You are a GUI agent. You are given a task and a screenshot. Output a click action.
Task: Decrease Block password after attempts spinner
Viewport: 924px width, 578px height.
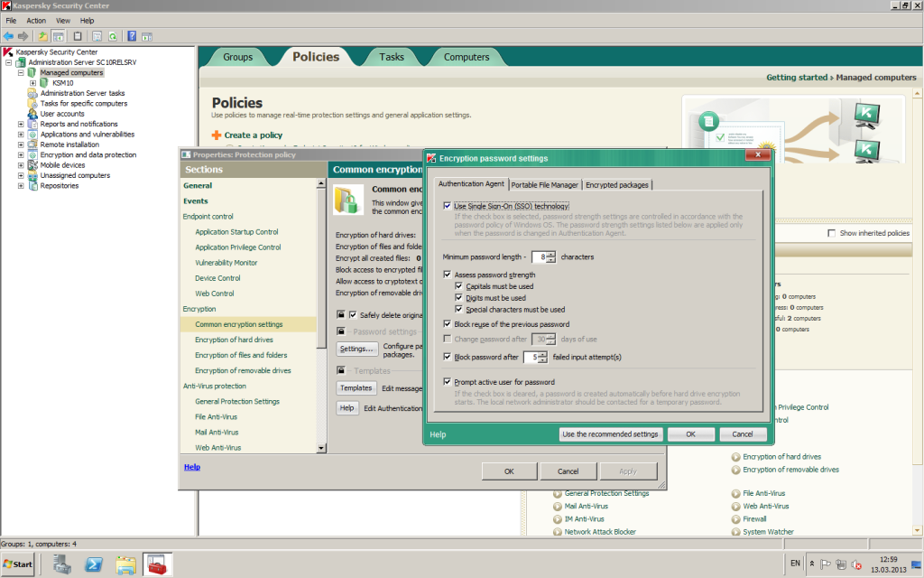pyautogui.click(x=542, y=359)
